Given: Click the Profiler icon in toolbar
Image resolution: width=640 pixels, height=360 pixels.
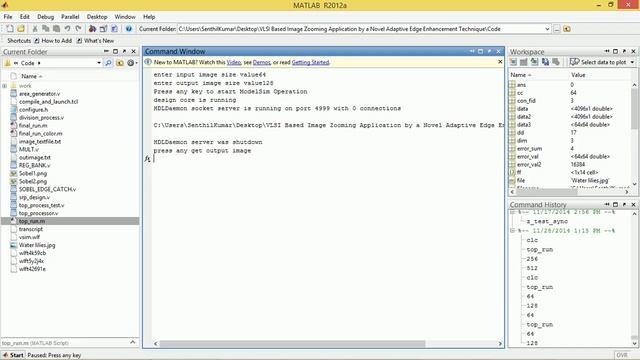Looking at the screenshot, I should 114,29.
